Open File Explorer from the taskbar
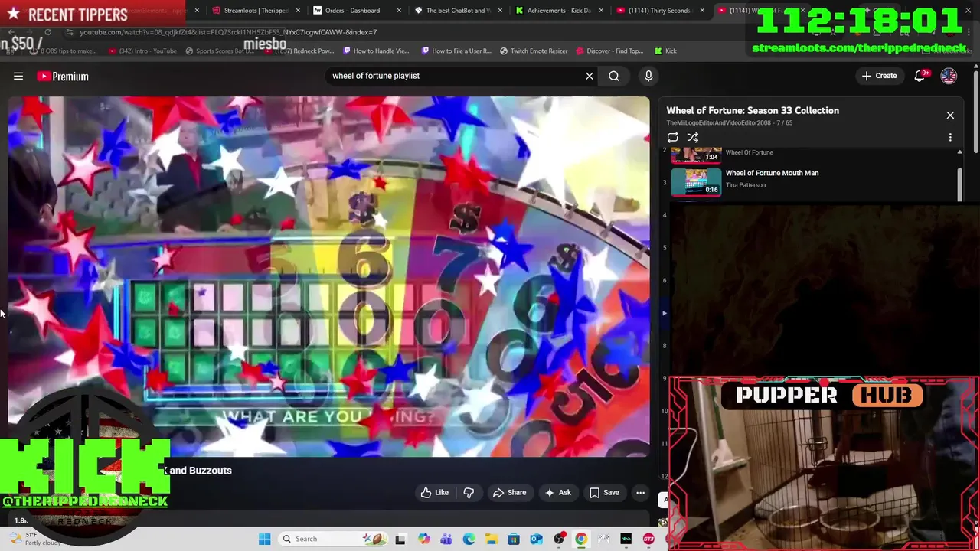 pos(491,539)
